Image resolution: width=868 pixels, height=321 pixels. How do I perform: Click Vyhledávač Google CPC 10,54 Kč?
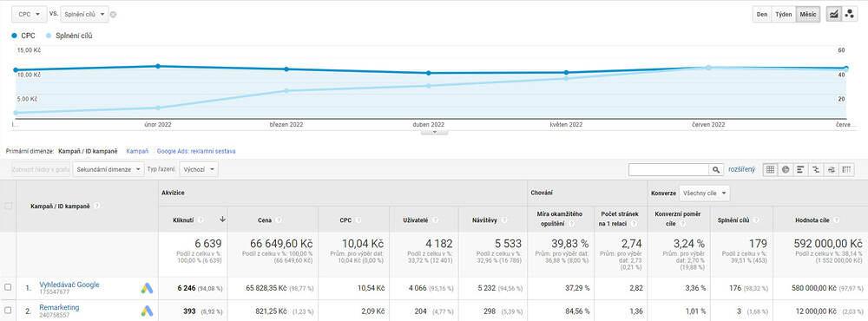[x=370, y=288]
